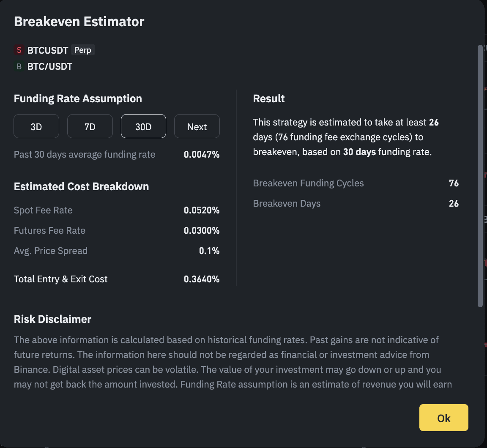The width and height of the screenshot is (487, 448).
Task: Click the green B buy-side icon
Action: (x=19, y=66)
